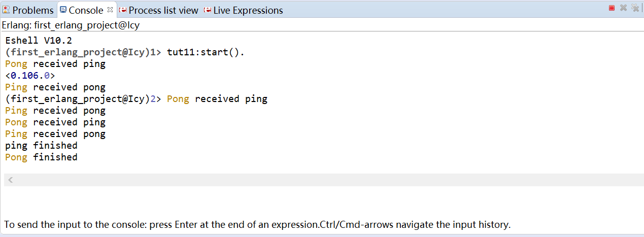Close the Console tab
Screen dimensions: 644x237
(110, 9)
